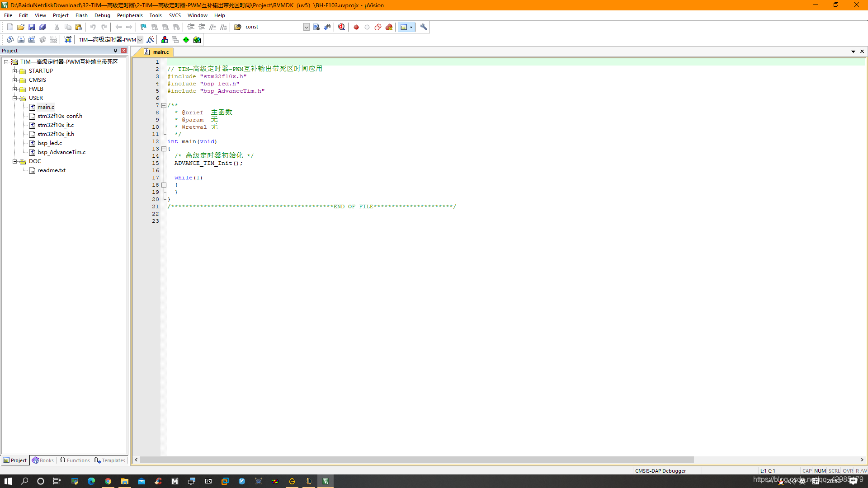Build target files icon
The width and height of the screenshot is (868, 488).
tap(21, 40)
